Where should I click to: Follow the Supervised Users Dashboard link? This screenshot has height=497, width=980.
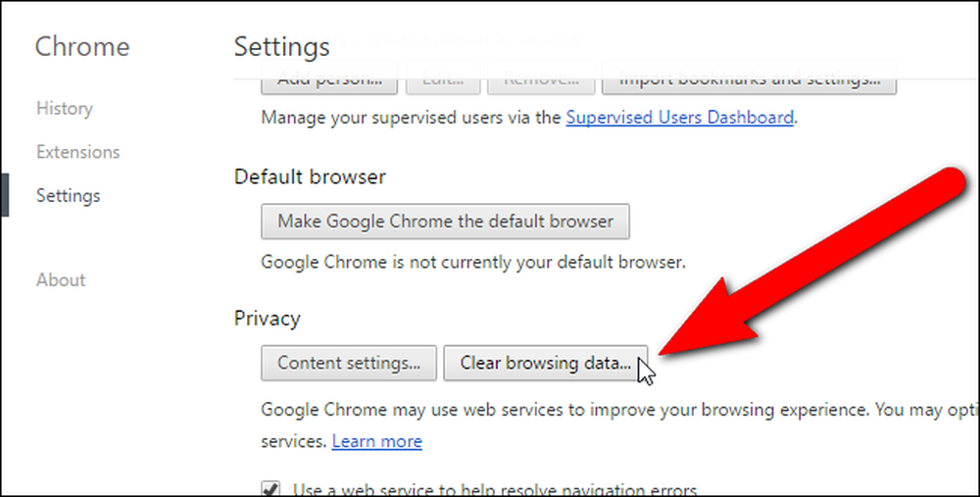(680, 118)
